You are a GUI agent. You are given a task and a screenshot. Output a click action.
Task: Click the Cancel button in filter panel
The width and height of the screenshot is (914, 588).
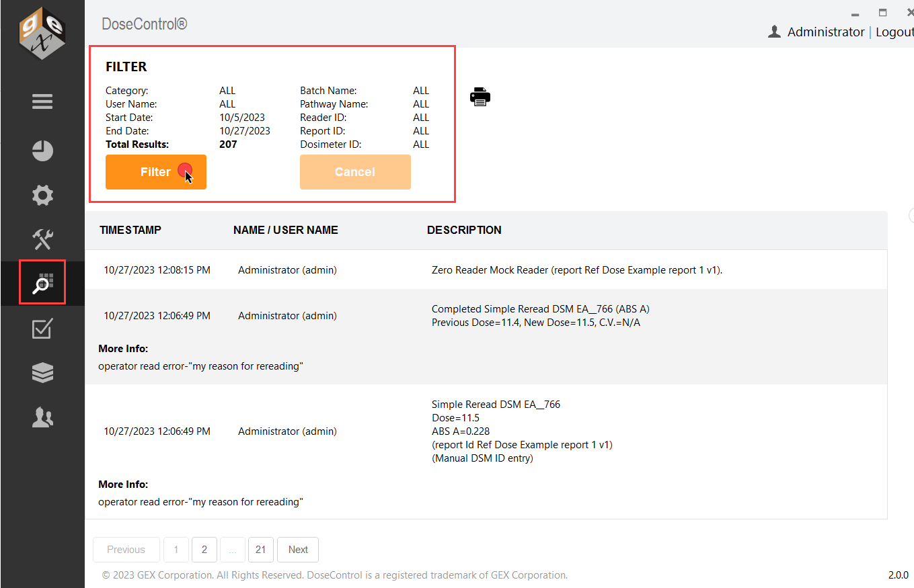[x=355, y=172]
